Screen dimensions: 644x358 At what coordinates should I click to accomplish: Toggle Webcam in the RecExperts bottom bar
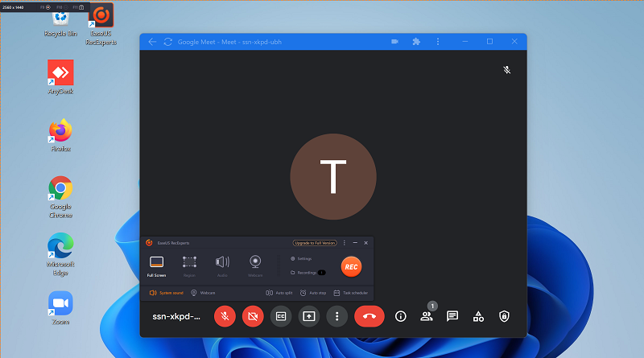click(204, 293)
